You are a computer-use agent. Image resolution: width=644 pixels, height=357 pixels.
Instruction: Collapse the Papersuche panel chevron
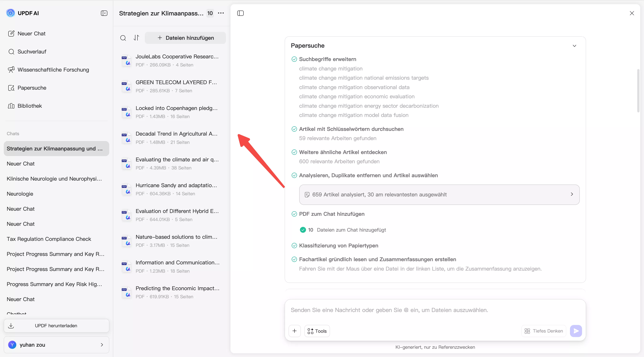(574, 46)
